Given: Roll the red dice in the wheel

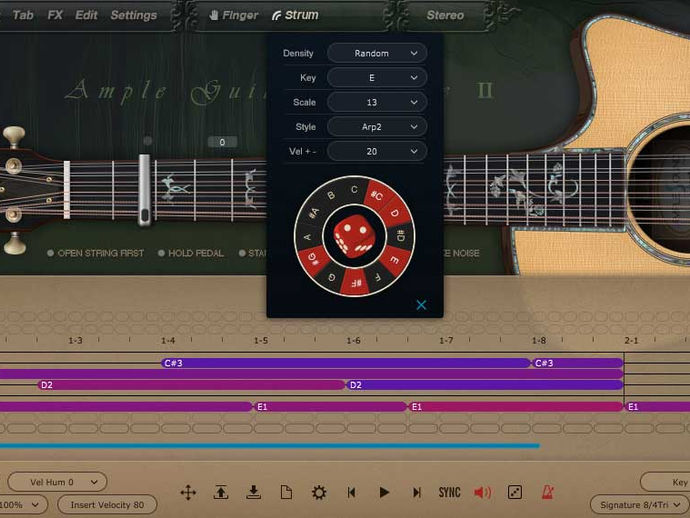Looking at the screenshot, I should [x=354, y=236].
